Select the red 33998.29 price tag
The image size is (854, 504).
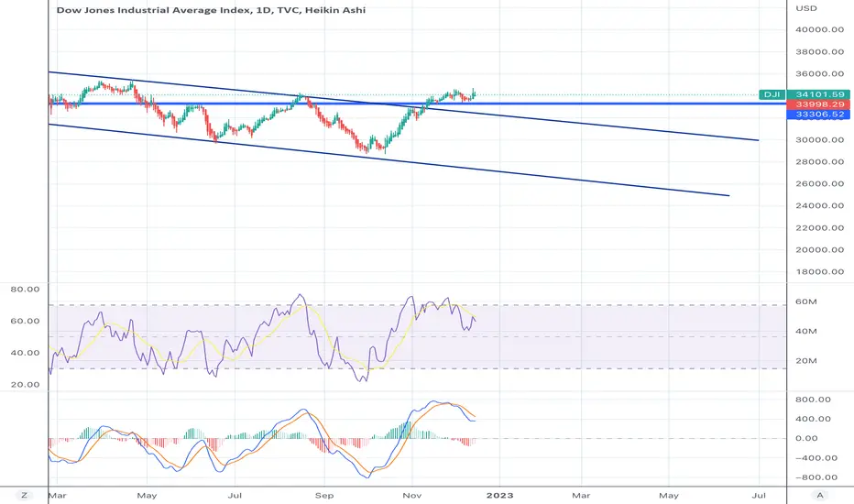tap(818, 104)
